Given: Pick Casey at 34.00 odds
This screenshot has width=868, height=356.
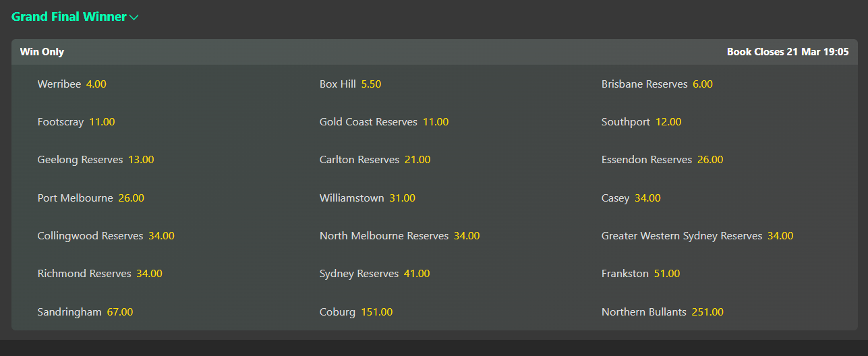Looking at the screenshot, I should pos(631,198).
